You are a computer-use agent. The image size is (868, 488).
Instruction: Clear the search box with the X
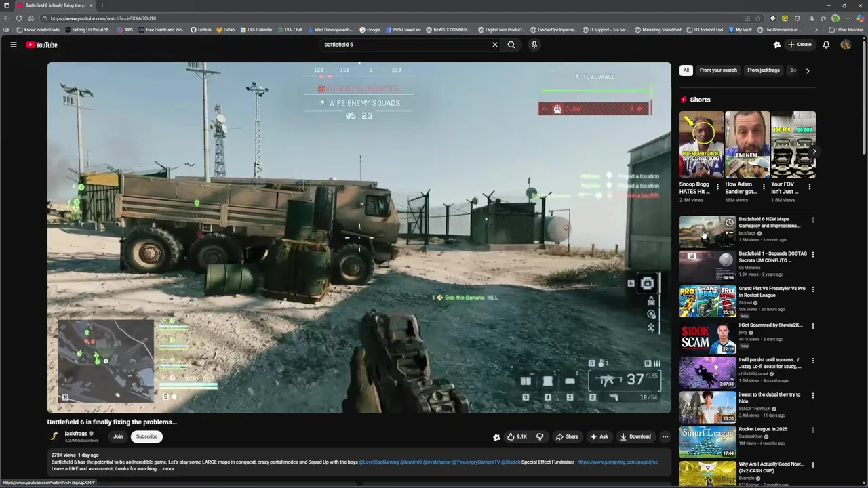click(x=495, y=45)
